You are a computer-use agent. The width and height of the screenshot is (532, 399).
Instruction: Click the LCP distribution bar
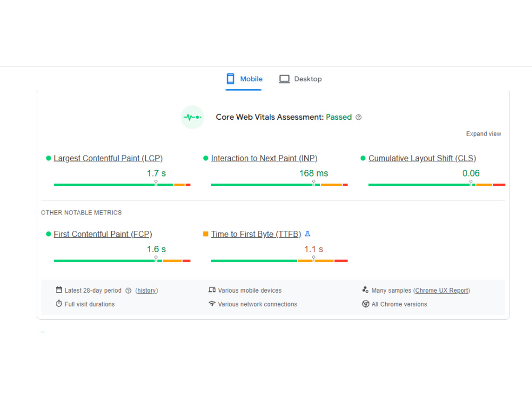click(x=122, y=185)
